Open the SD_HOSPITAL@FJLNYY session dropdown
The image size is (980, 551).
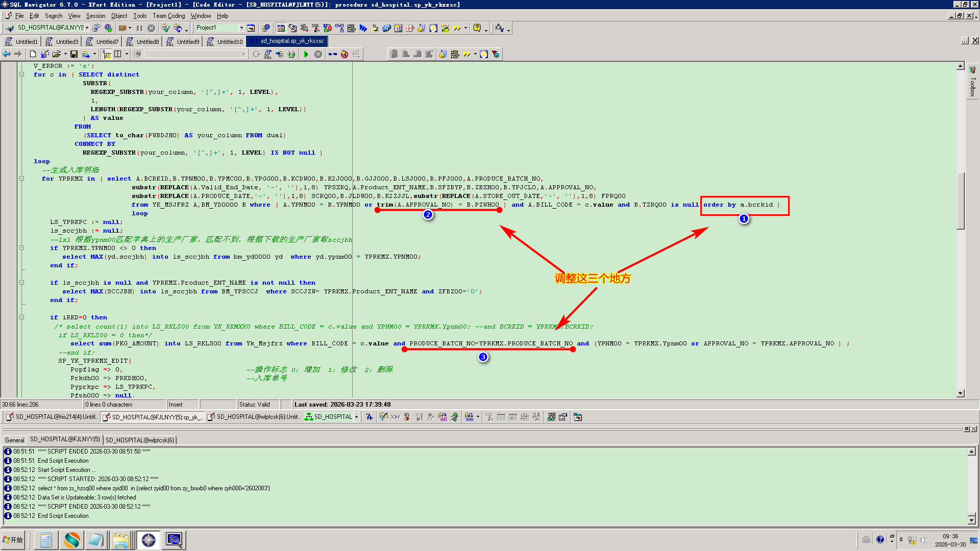87,28
